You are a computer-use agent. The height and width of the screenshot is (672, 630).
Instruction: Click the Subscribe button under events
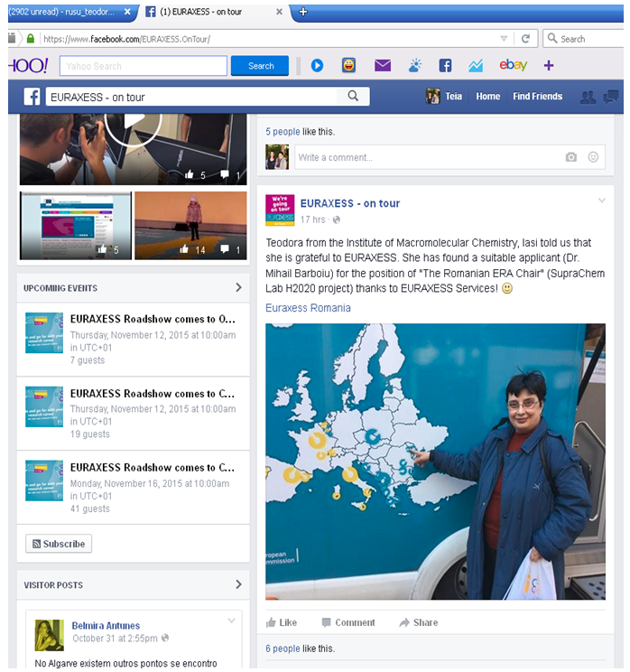pyautogui.click(x=59, y=544)
